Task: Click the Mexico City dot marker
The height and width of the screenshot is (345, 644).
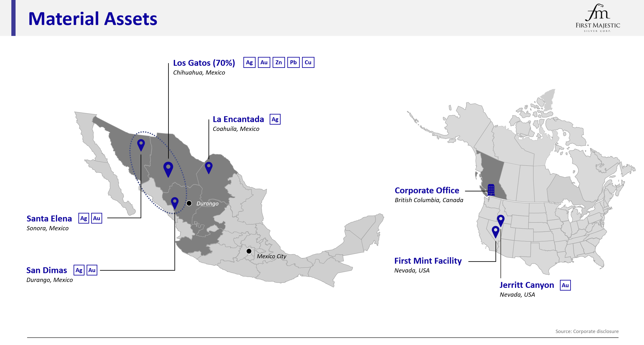Action: [x=249, y=251]
